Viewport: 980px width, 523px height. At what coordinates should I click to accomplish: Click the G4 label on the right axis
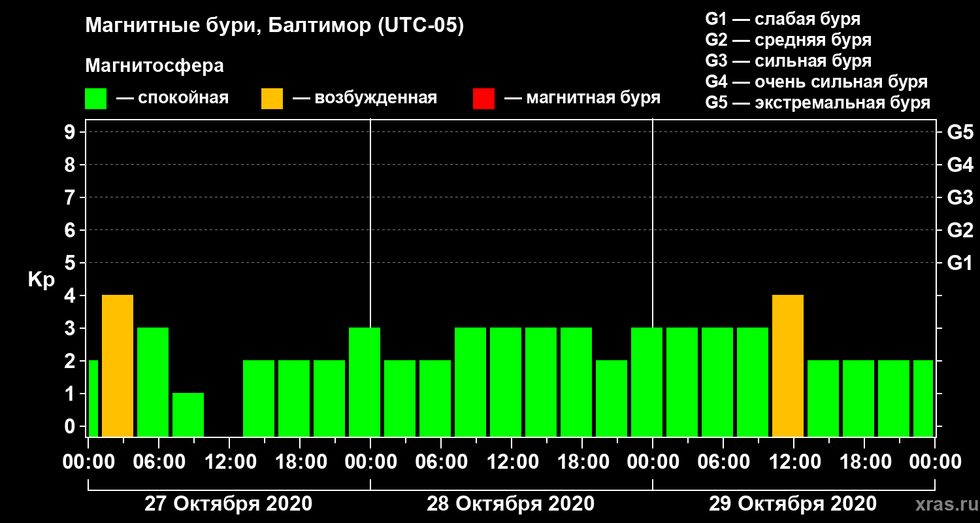click(x=960, y=165)
